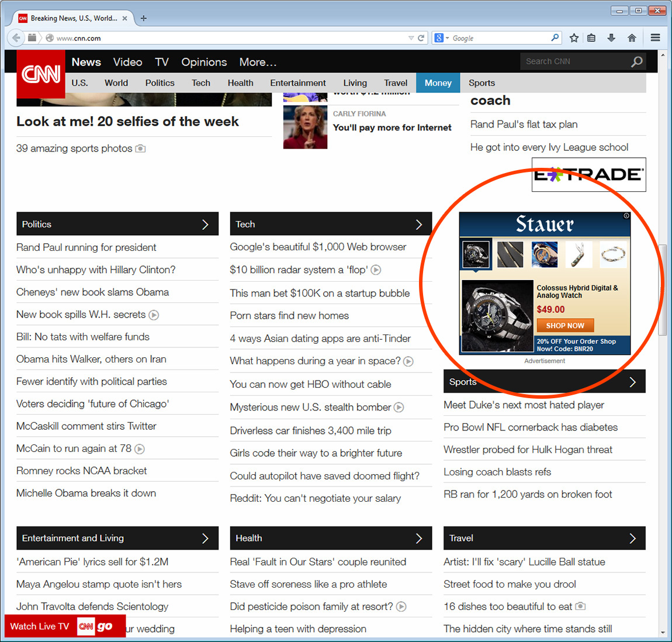672x642 pixels.
Task: Open the More... navigation menu
Action: (258, 62)
